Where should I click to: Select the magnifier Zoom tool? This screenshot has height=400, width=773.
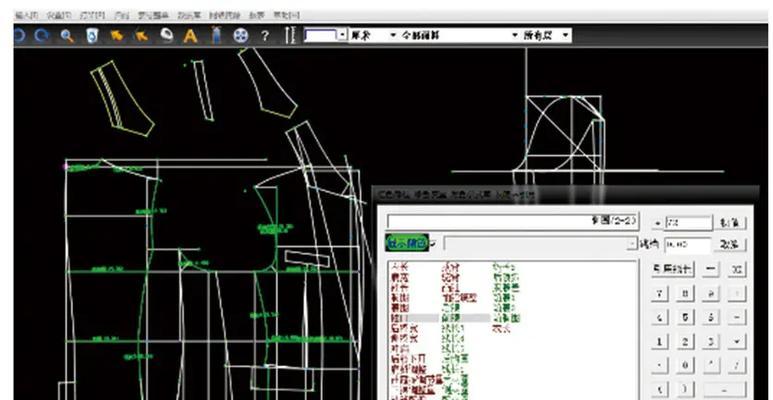pyautogui.click(x=67, y=36)
